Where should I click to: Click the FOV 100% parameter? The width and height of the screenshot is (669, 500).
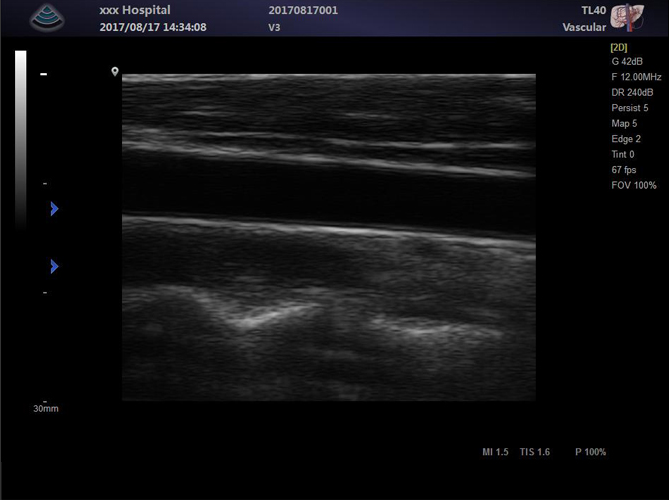634,185
